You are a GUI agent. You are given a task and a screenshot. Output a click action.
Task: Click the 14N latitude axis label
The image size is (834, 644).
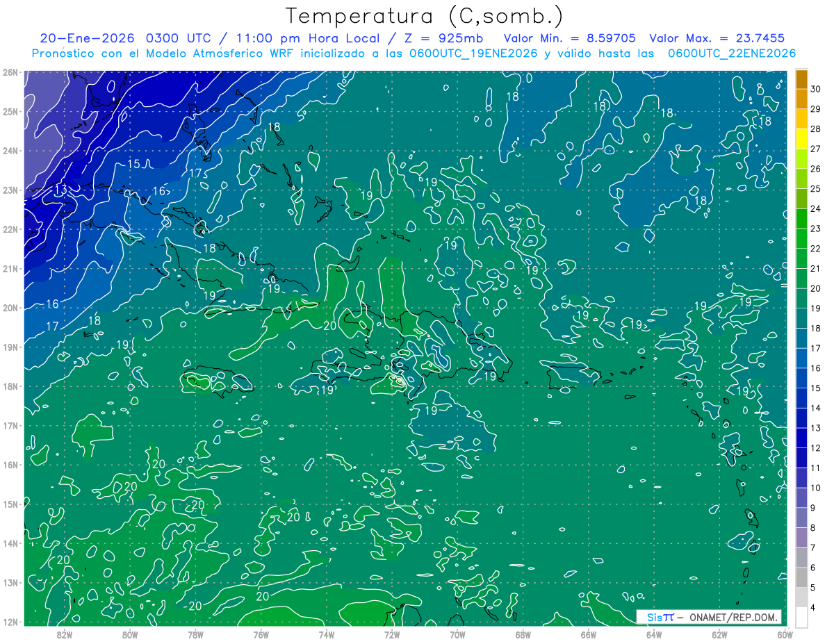pyautogui.click(x=10, y=543)
